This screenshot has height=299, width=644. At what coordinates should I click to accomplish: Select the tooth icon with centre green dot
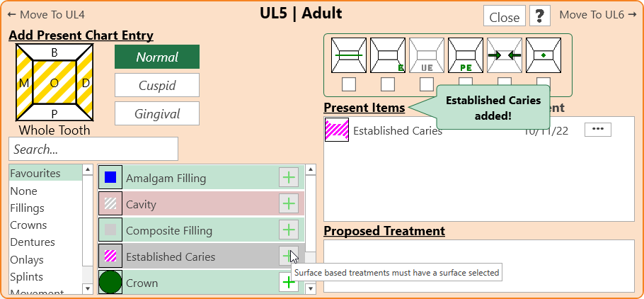coord(544,55)
